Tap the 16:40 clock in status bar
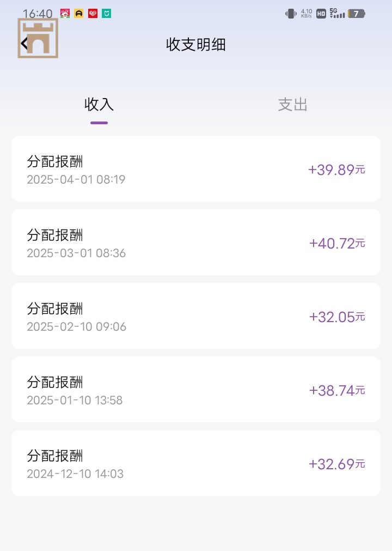The image size is (392, 551). (x=38, y=14)
